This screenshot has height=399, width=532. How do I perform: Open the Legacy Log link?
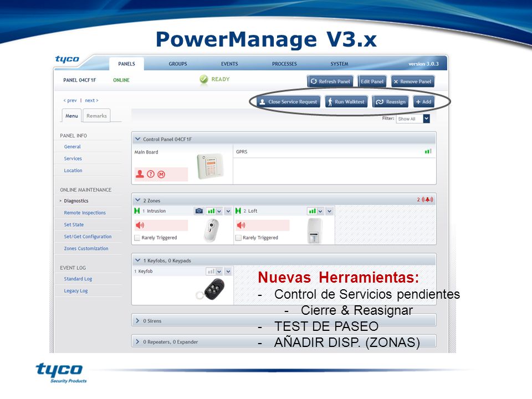(x=76, y=291)
